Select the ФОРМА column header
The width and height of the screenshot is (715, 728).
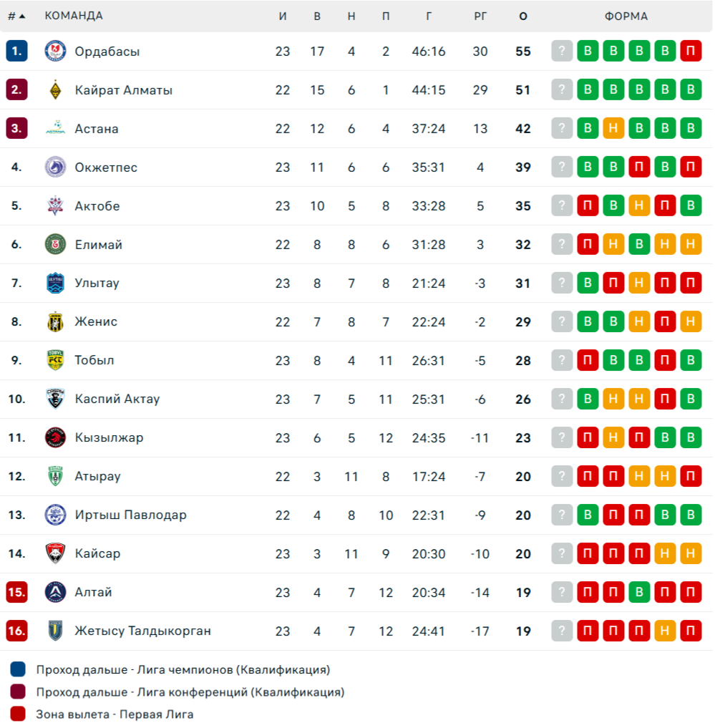pyautogui.click(x=626, y=16)
